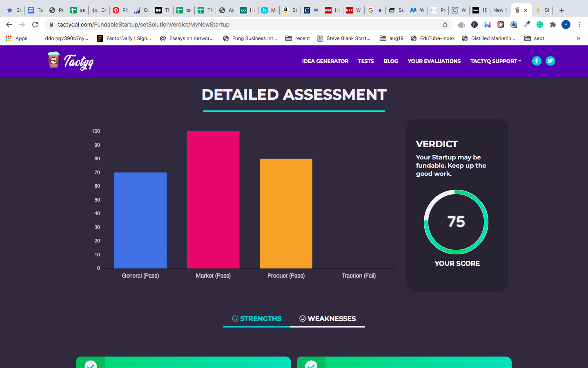Click the address bar URL

144,25
